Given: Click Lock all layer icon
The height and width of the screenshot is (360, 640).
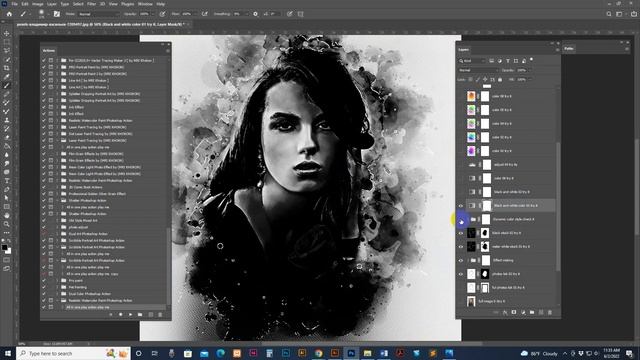Looking at the screenshot, I should tap(500, 80).
